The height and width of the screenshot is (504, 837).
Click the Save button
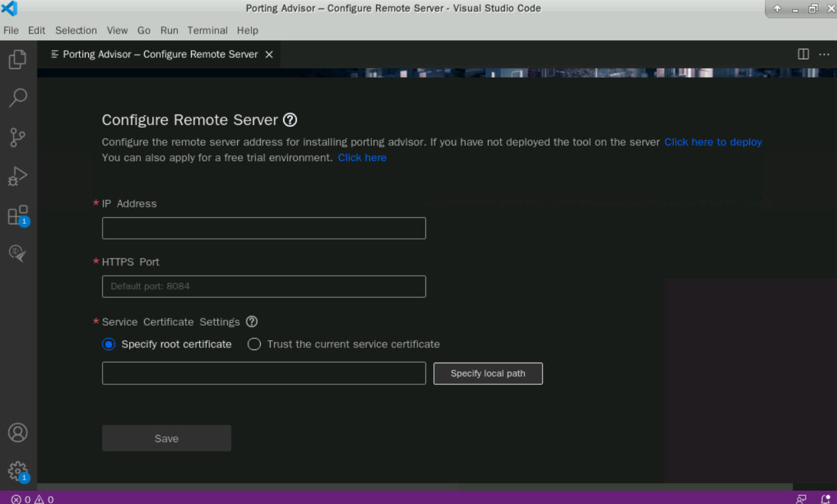click(x=167, y=438)
